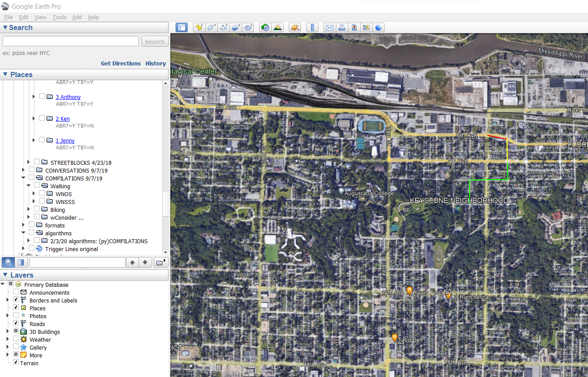Viewport: 588px width, 377px height.
Task: Select the Add Polygon tool
Action: tap(212, 27)
